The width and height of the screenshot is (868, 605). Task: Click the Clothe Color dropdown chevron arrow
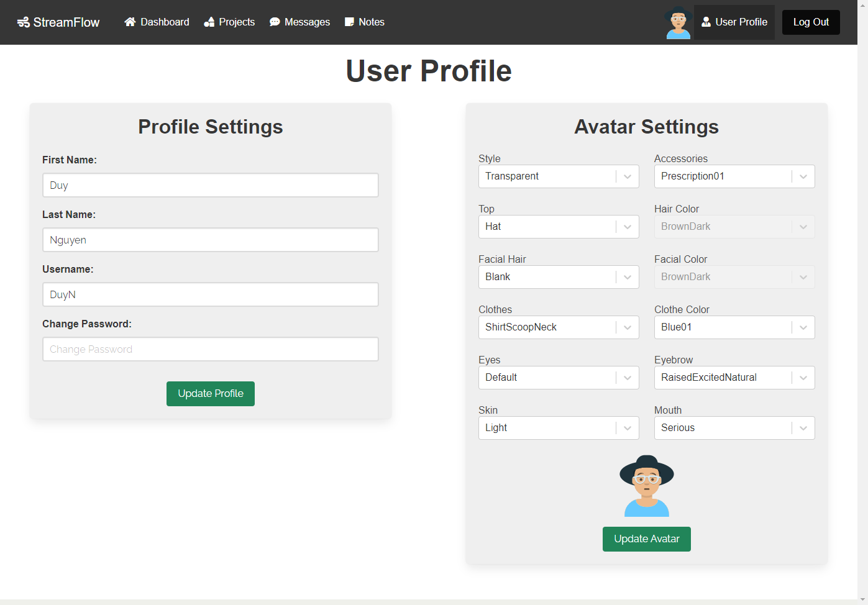pyautogui.click(x=803, y=327)
